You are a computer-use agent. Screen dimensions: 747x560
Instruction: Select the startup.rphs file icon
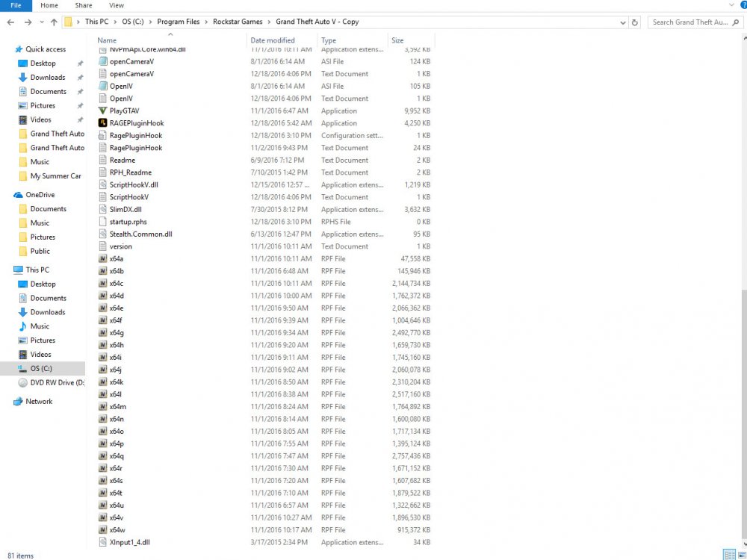click(102, 222)
